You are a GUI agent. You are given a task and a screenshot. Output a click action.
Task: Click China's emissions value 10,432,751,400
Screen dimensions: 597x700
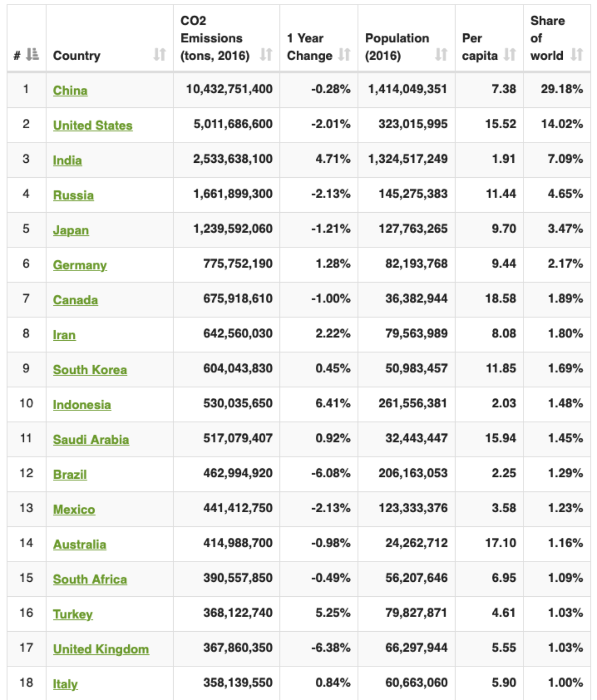tap(229, 89)
